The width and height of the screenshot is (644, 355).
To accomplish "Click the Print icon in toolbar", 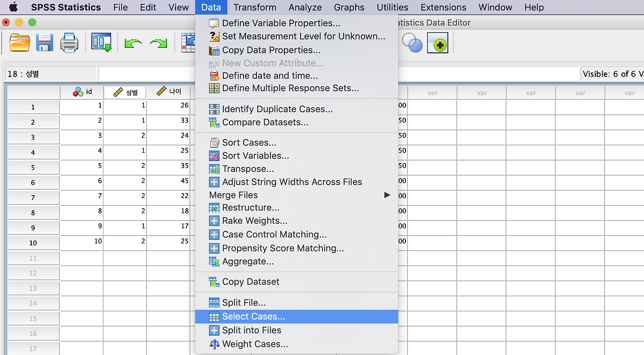I will (x=69, y=43).
